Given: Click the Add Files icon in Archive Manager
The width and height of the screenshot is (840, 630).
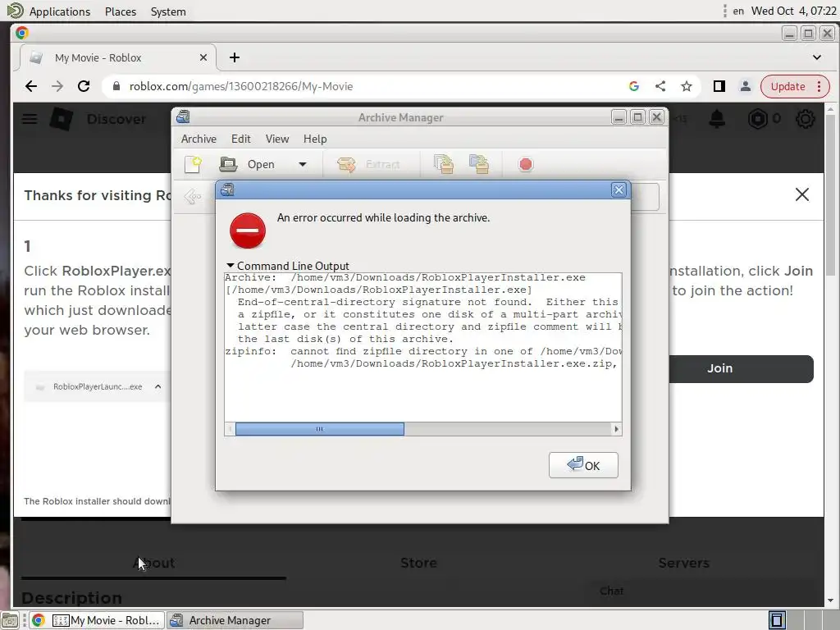Looking at the screenshot, I should (444, 164).
